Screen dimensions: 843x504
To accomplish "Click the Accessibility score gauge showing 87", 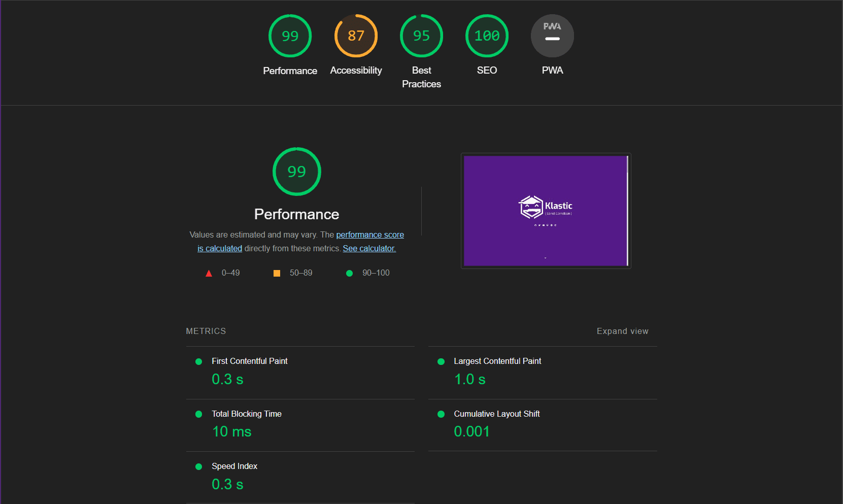I will click(356, 36).
